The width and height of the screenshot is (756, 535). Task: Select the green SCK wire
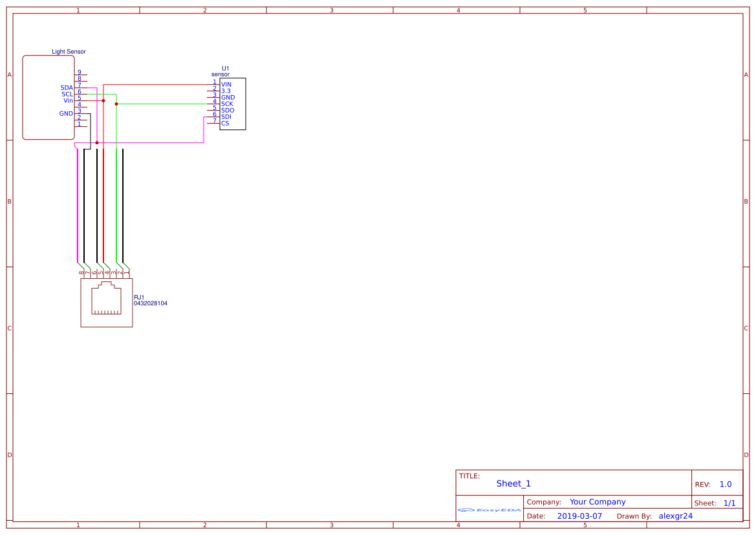coord(162,104)
